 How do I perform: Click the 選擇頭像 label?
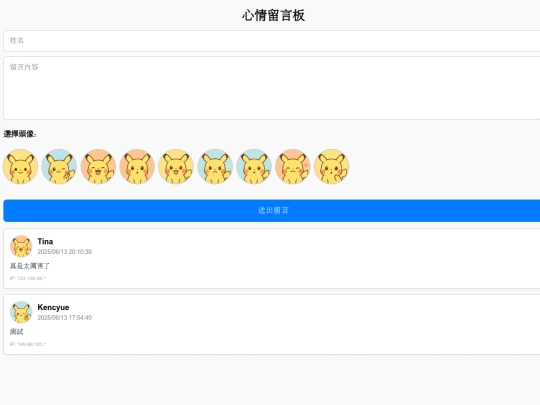click(x=20, y=134)
